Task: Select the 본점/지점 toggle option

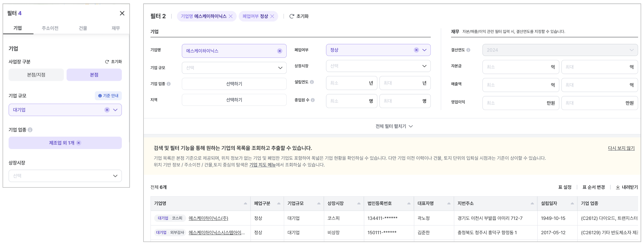Action: (x=36, y=75)
